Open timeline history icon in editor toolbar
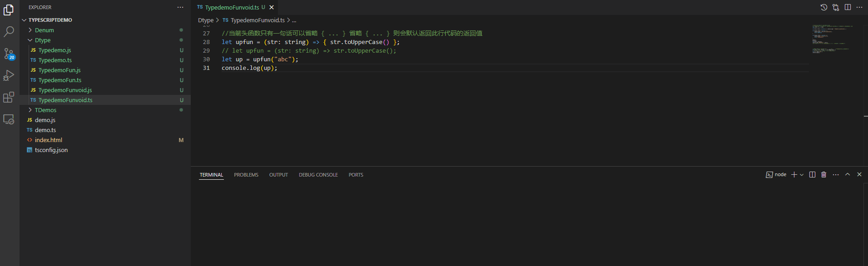The height and width of the screenshot is (266, 868). [824, 7]
